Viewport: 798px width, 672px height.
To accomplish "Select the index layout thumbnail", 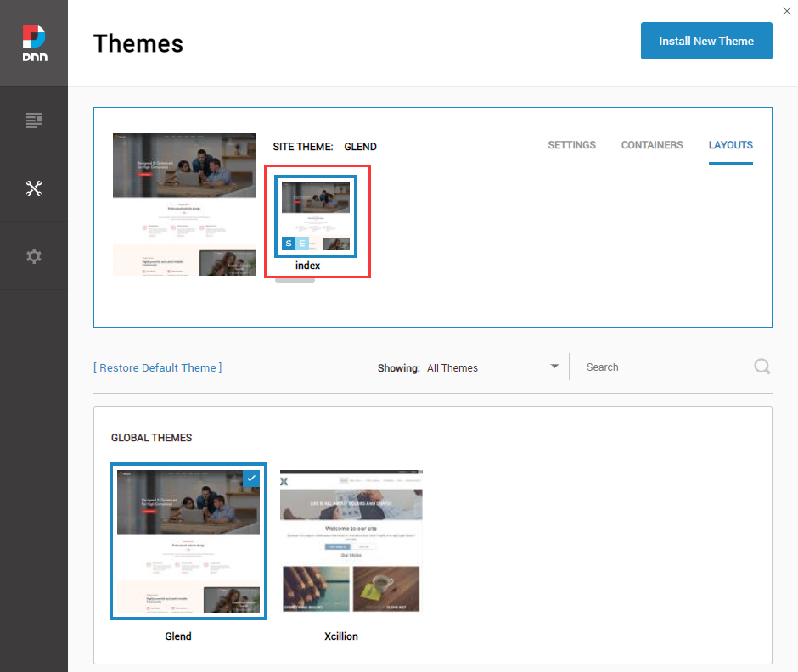I will coord(316,216).
